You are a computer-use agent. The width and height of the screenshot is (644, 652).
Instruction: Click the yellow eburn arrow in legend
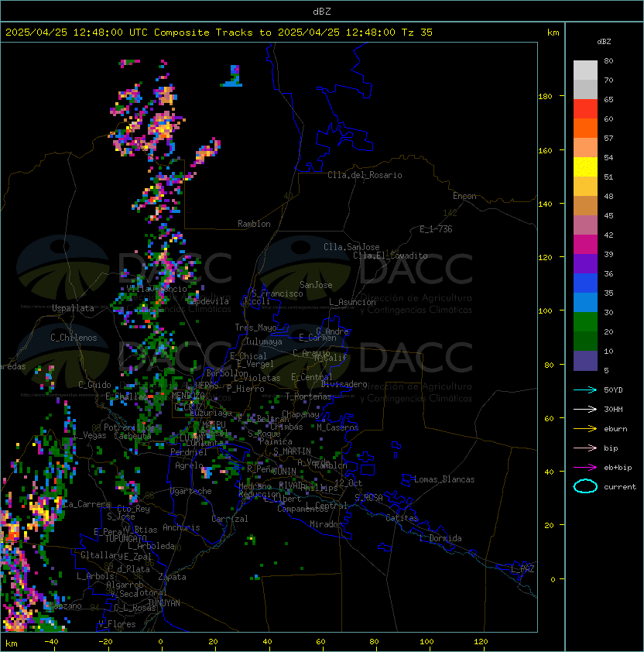tap(585, 428)
